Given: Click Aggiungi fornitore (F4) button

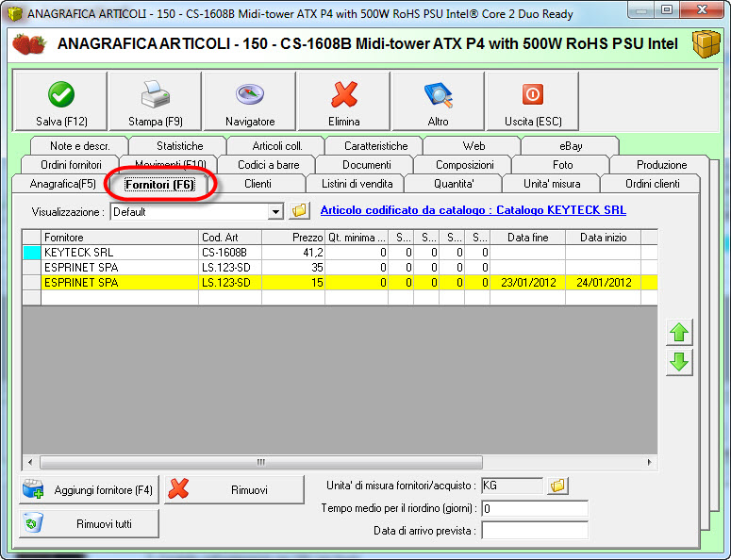Looking at the screenshot, I should click(x=89, y=489).
